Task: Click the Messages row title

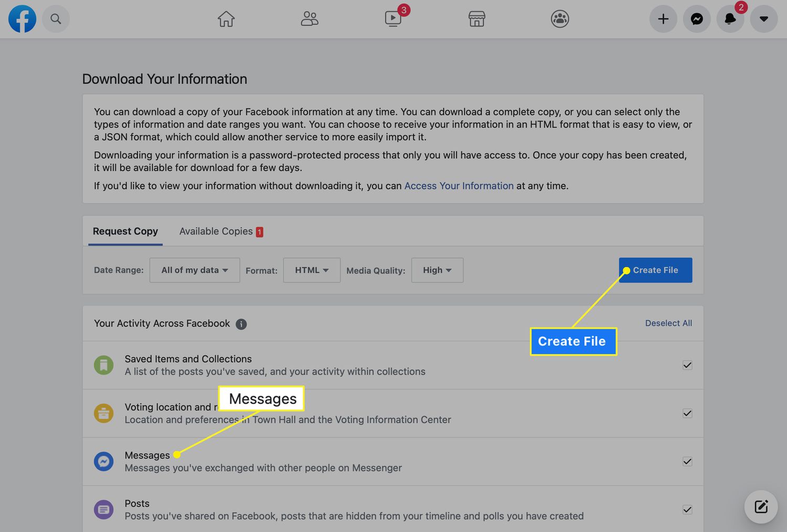Action: pyautogui.click(x=147, y=455)
